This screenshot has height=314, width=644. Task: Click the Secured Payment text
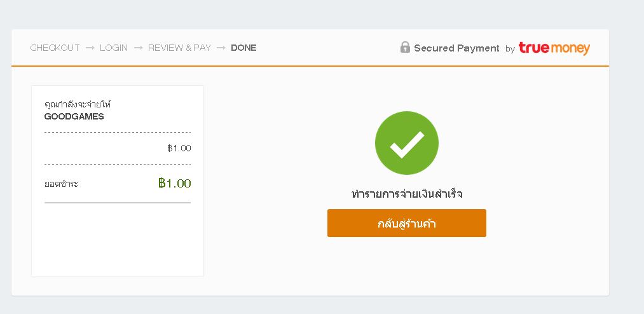pos(456,48)
